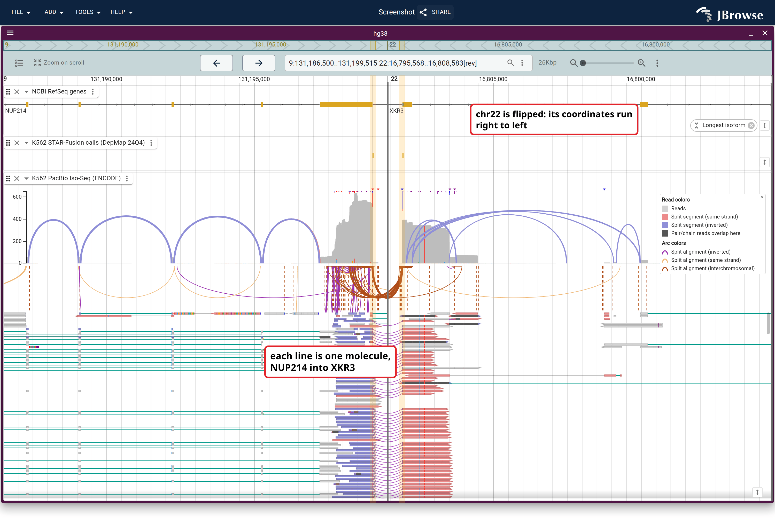The width and height of the screenshot is (775, 532).
Task: Zoom out with the magnifier minus icon
Action: (x=574, y=63)
